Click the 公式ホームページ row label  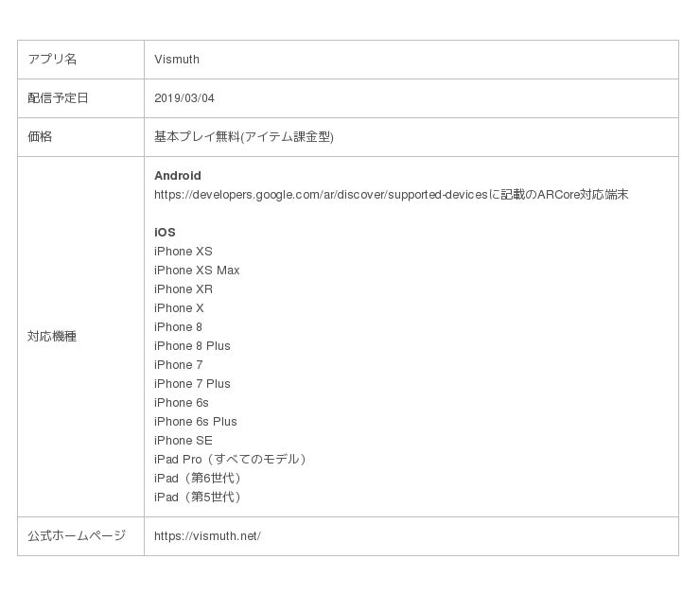pos(77,536)
